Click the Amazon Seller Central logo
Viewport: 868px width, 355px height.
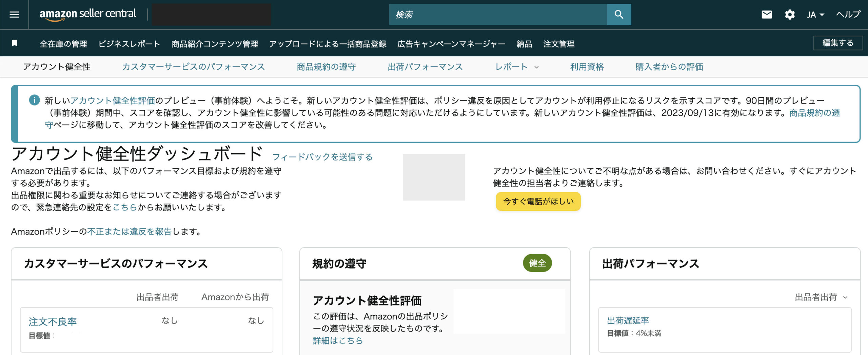88,14
